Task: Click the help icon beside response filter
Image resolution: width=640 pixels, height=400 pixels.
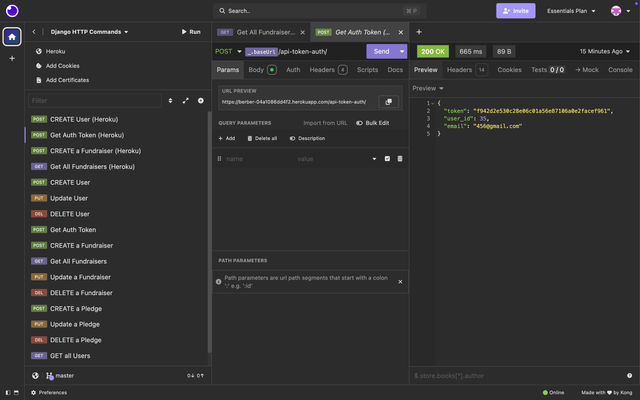Action: pyautogui.click(x=629, y=376)
